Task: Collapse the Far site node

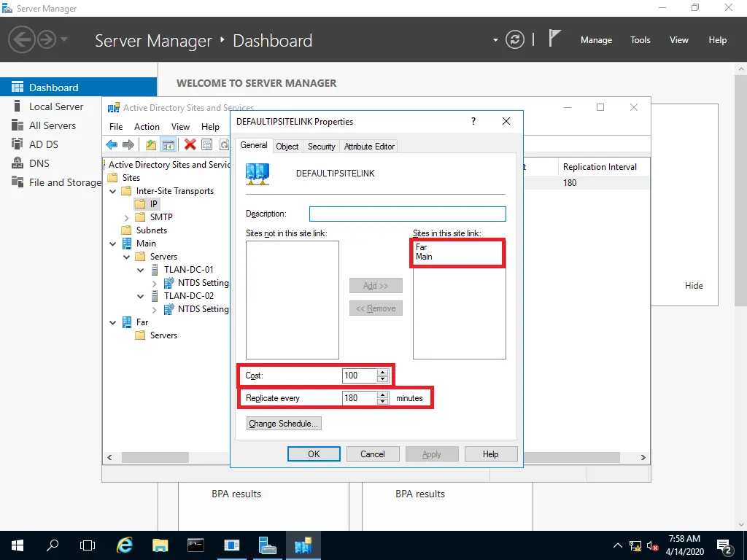Action: pyautogui.click(x=113, y=323)
